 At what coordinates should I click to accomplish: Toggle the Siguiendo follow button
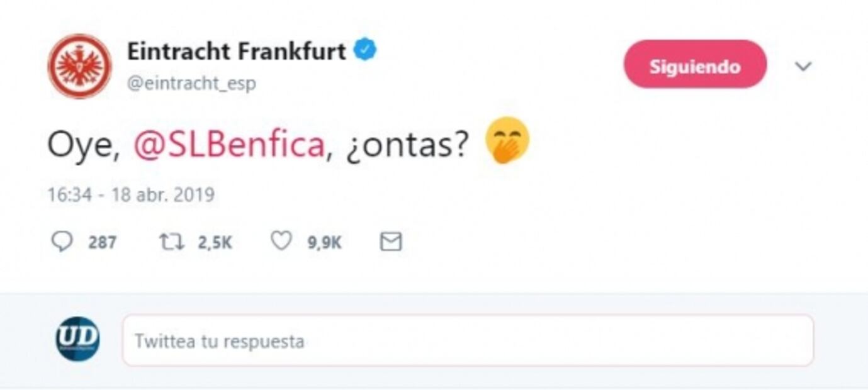pyautogui.click(x=695, y=65)
